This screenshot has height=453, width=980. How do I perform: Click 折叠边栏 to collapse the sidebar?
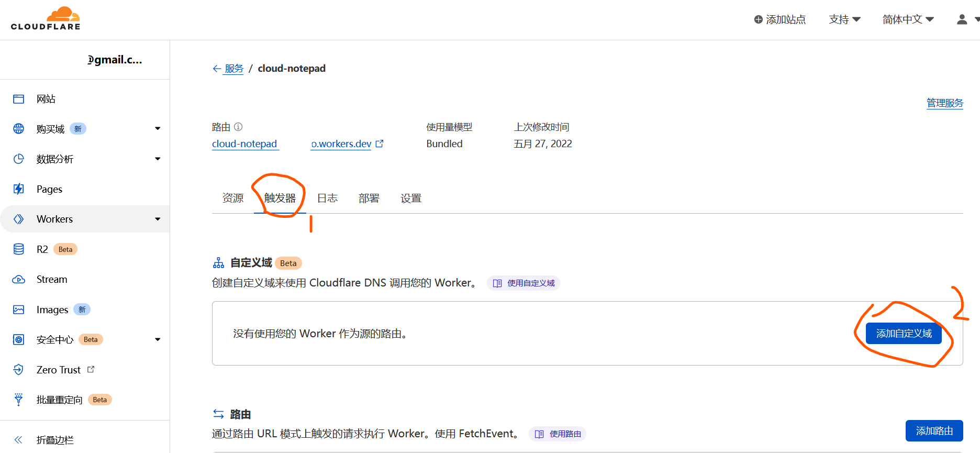(55, 440)
